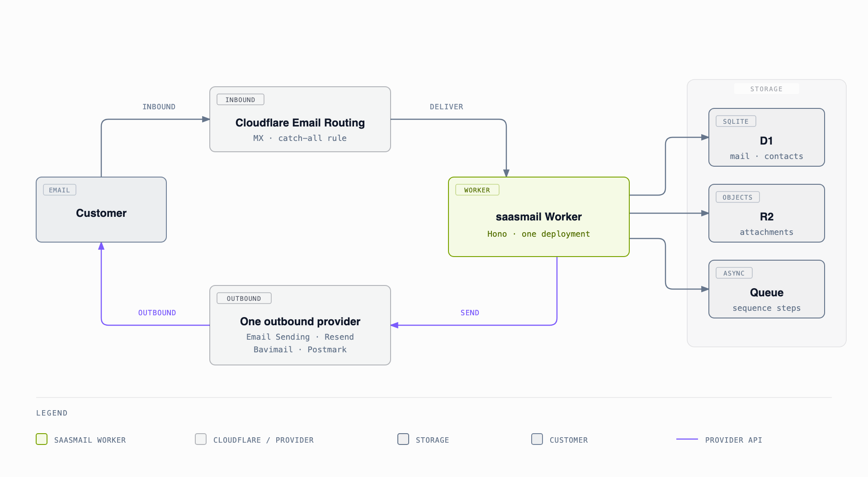
Task: Select the "Cloudflare Email Routing" title
Action: point(300,123)
